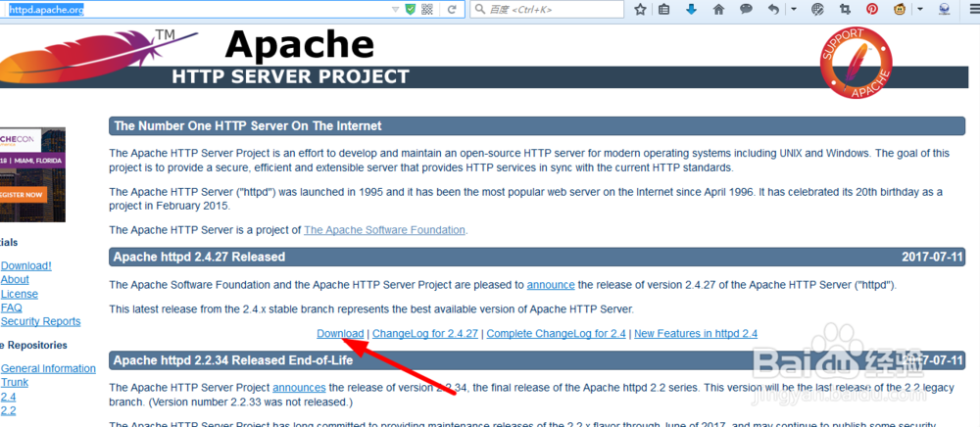Open sidebar 2.2 repository link

(x=8, y=410)
